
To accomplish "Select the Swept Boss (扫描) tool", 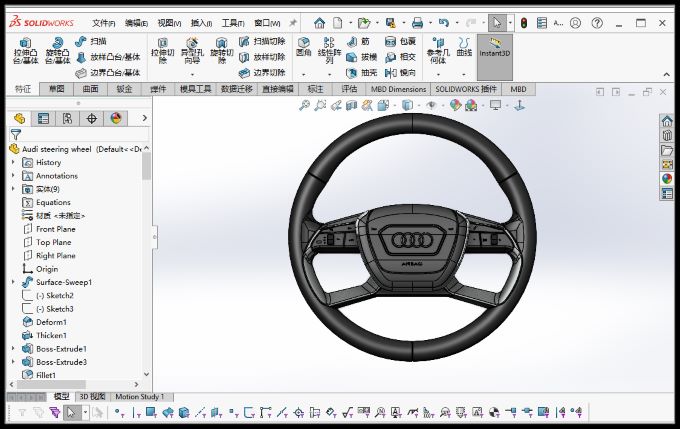I will (91, 41).
